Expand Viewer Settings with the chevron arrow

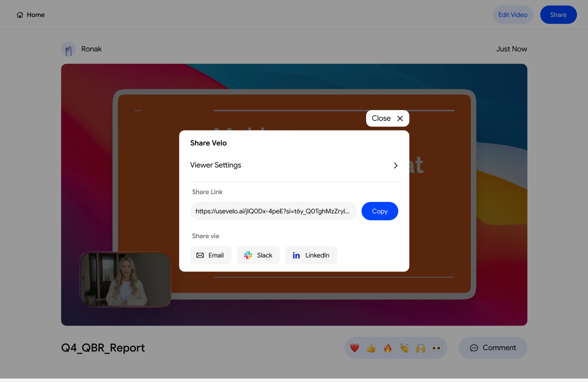396,165
